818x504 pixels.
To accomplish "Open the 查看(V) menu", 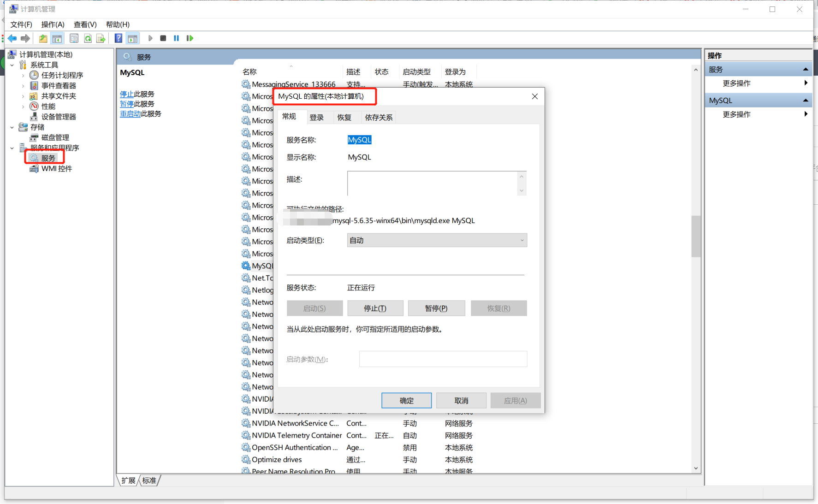I will (x=85, y=24).
